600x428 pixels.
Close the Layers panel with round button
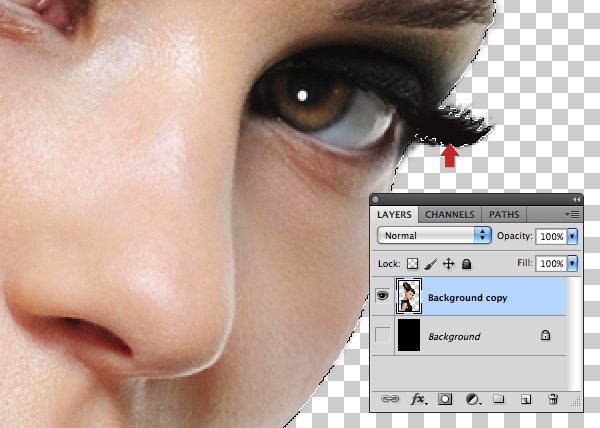pos(376,199)
